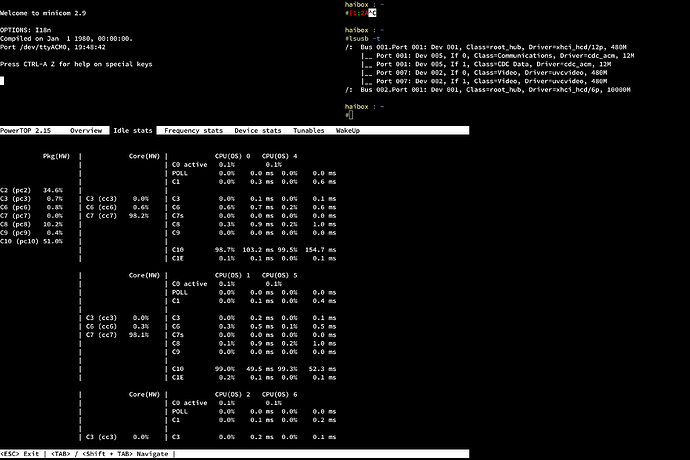Click the C9 (pc9) package row

[x=31, y=232]
